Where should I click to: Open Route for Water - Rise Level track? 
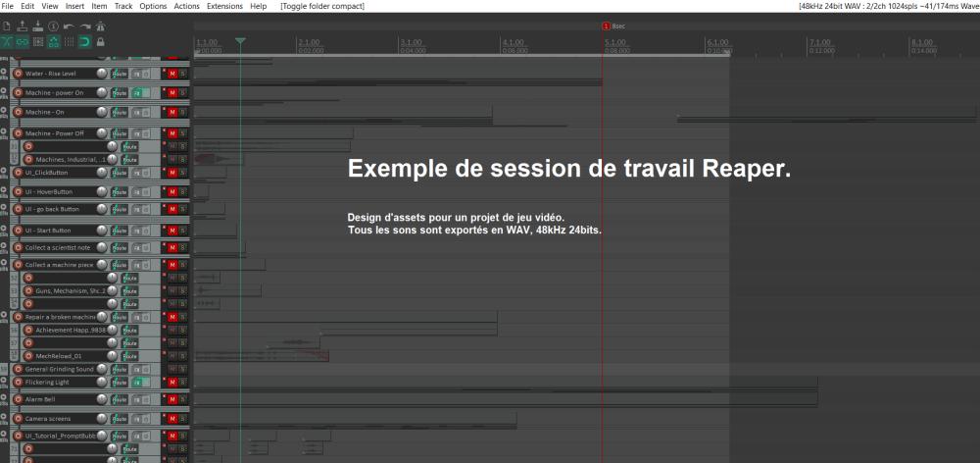click(120, 74)
